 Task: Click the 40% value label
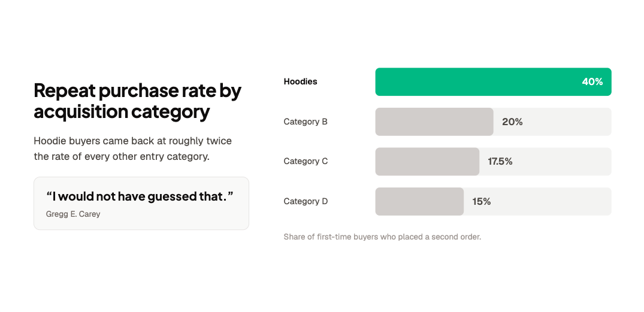tap(592, 81)
